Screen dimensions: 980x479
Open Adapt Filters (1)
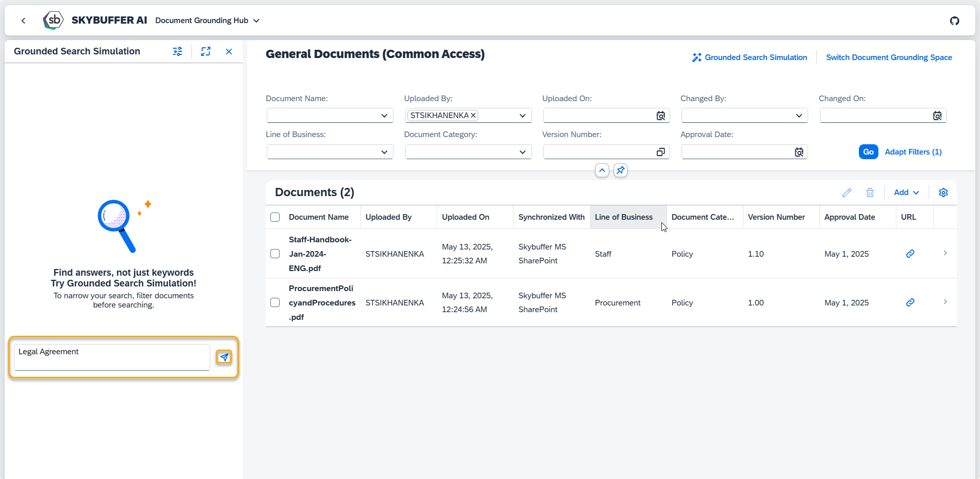tap(913, 152)
